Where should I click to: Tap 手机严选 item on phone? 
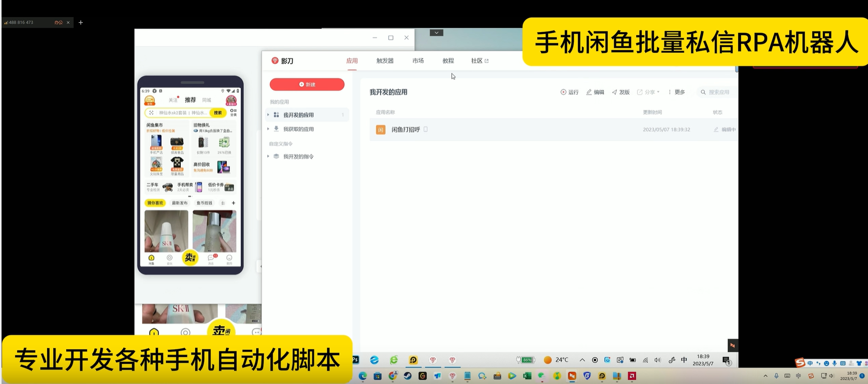156,144
